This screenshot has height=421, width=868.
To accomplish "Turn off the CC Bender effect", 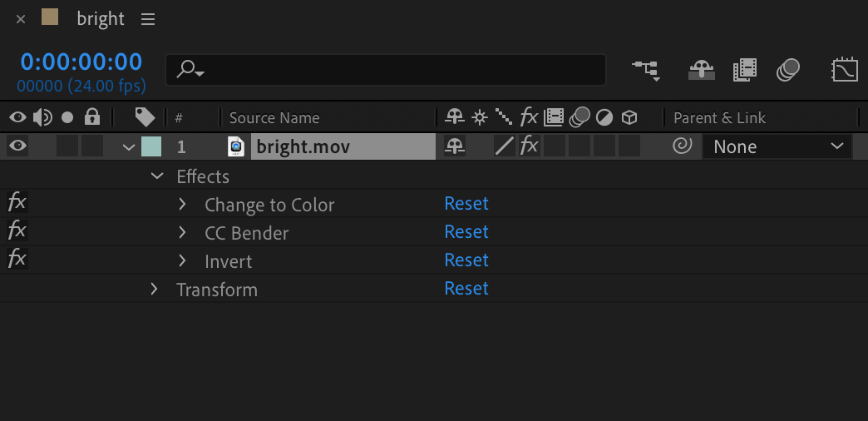I will 17,231.
